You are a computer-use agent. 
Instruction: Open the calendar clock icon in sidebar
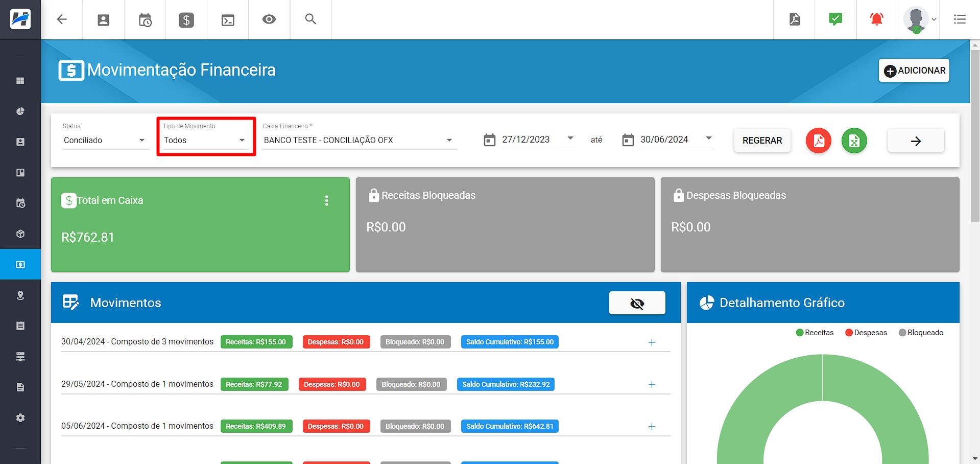[20, 203]
